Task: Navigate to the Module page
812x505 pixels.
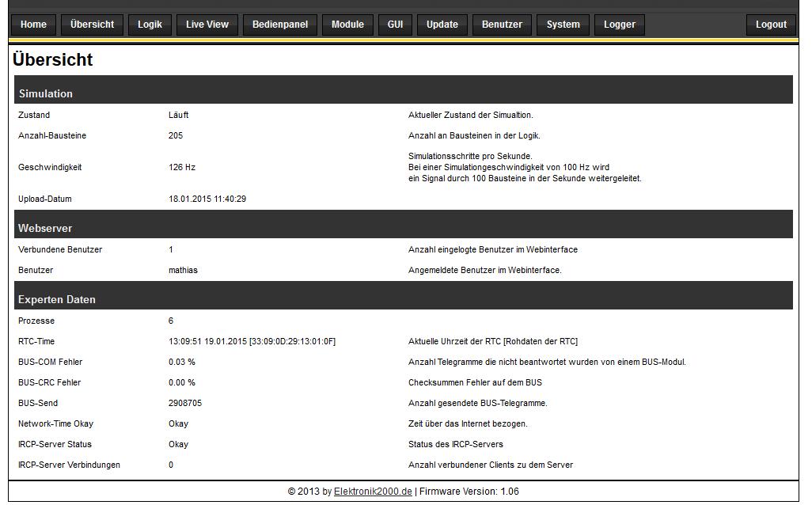Action: 347,25
